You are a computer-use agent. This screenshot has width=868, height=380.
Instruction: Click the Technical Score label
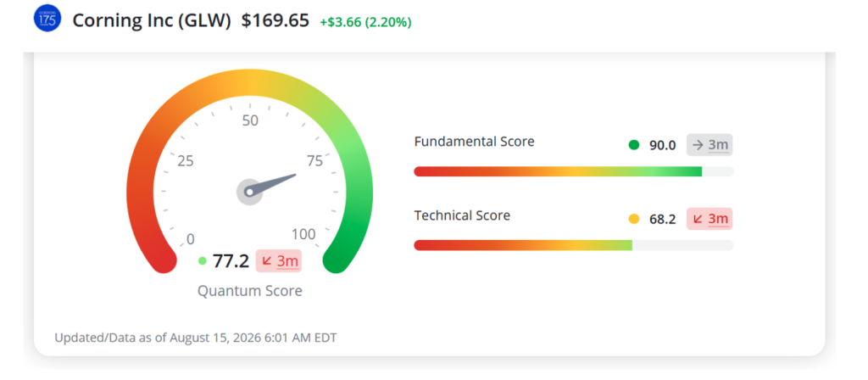click(x=462, y=215)
